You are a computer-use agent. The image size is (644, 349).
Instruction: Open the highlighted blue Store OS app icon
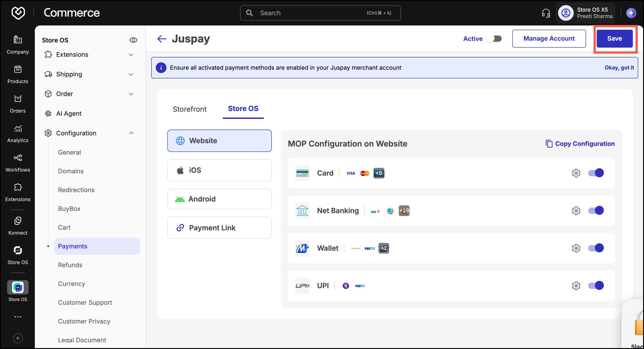pyautogui.click(x=18, y=287)
